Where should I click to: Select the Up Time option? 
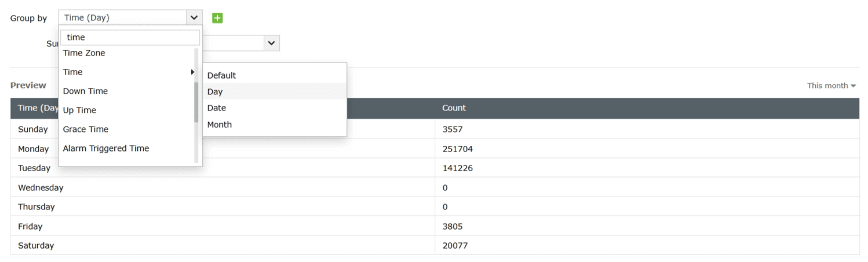point(79,110)
